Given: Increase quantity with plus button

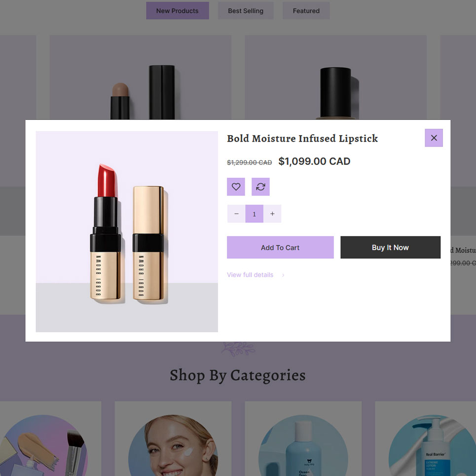Looking at the screenshot, I should [272, 214].
